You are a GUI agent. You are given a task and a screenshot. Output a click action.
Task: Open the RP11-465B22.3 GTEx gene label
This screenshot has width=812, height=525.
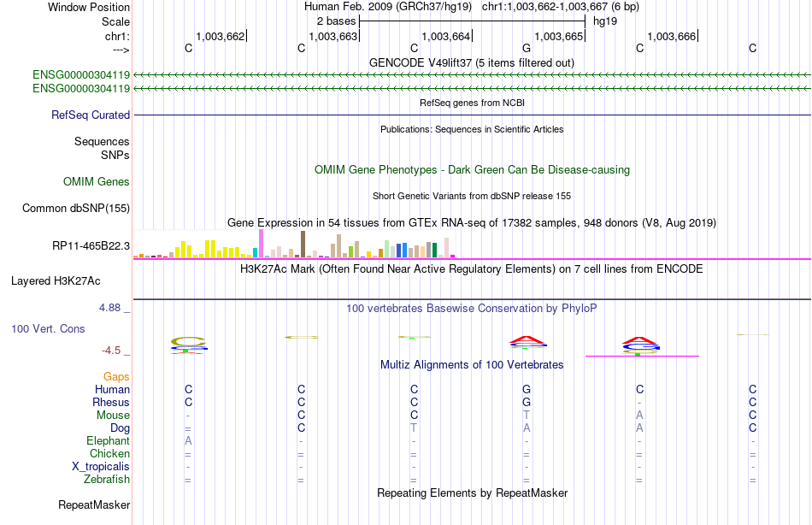pyautogui.click(x=91, y=245)
